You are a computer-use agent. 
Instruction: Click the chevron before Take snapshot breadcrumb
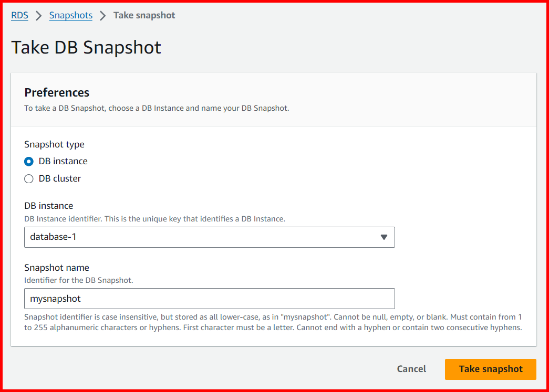point(103,15)
